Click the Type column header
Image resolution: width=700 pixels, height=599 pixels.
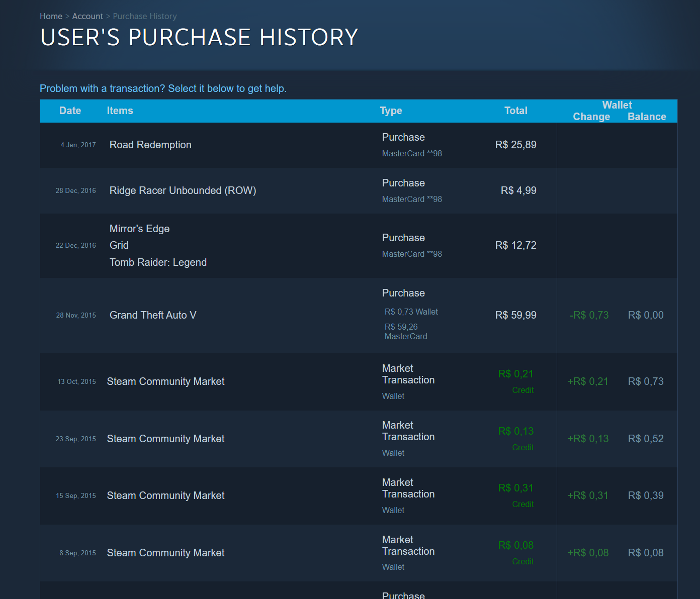pyautogui.click(x=391, y=111)
